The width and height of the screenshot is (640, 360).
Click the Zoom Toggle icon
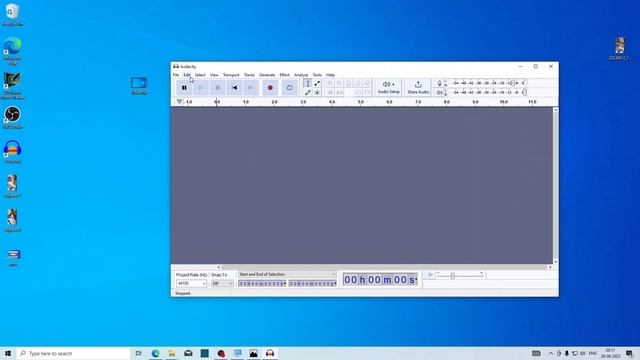(367, 83)
